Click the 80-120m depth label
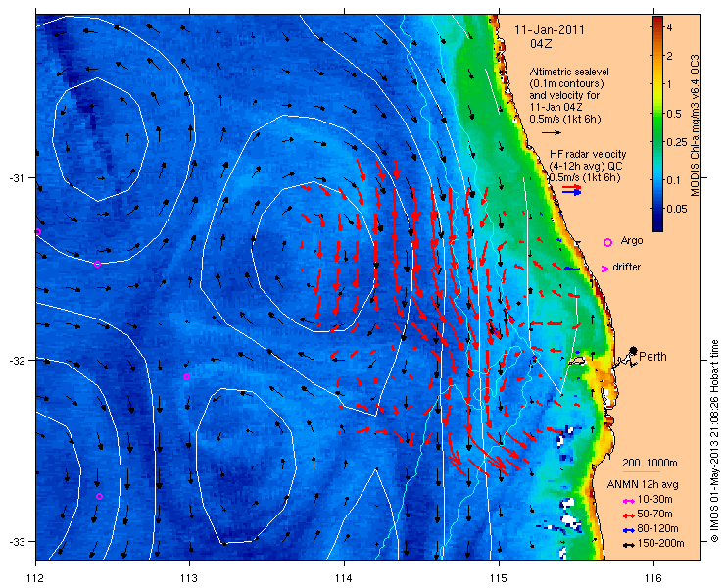 click(x=657, y=529)
